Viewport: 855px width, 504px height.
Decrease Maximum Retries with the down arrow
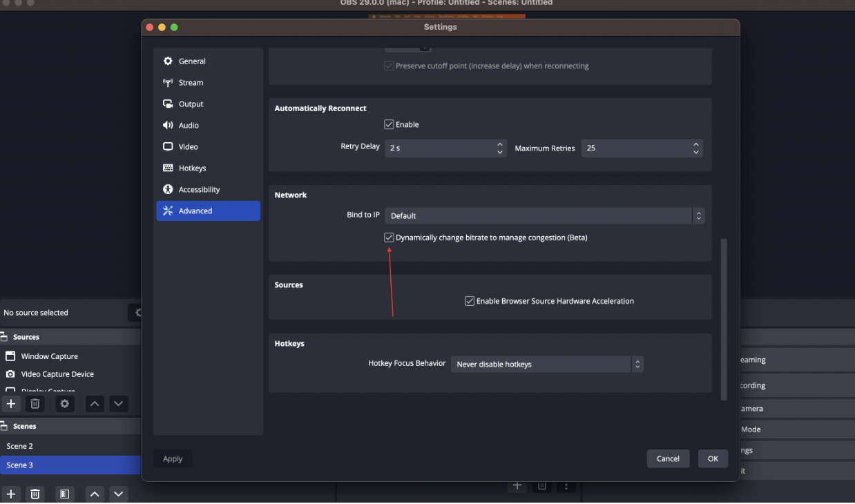tap(696, 152)
